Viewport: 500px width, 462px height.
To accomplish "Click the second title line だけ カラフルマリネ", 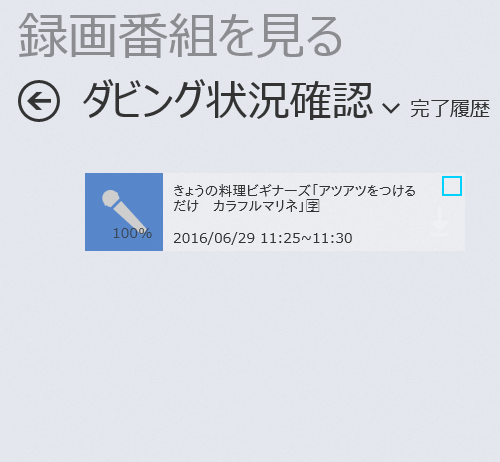I will (246, 206).
